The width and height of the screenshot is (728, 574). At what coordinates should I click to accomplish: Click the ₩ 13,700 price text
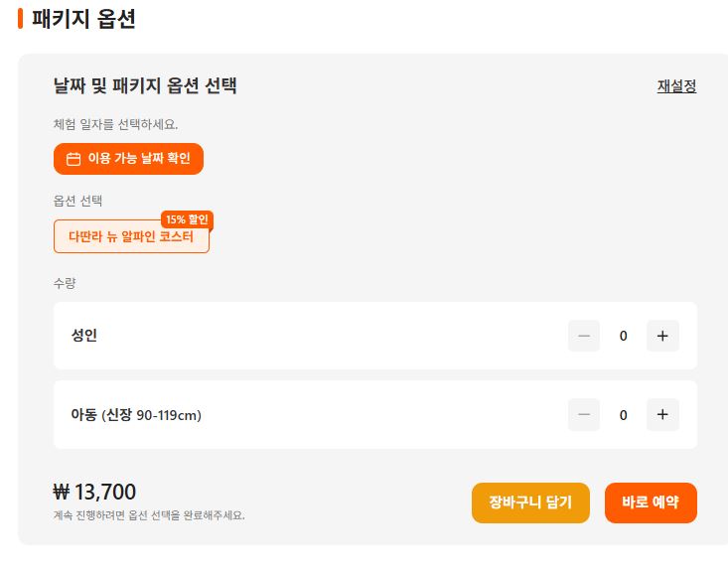click(94, 492)
